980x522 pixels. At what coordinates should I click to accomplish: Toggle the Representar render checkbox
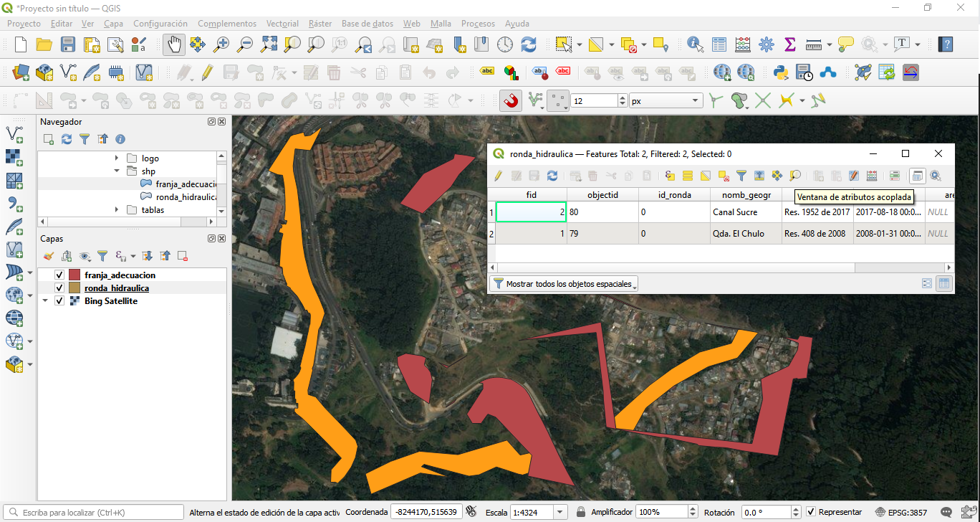[x=811, y=512]
